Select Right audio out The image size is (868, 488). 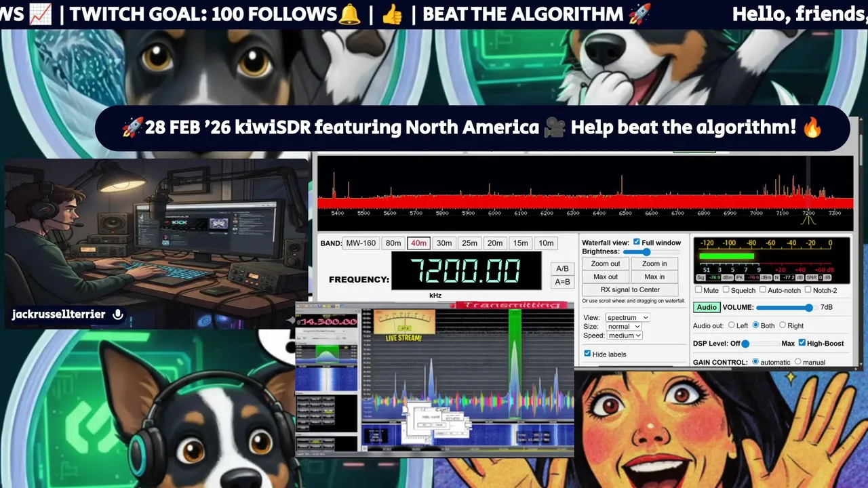[782, 325]
